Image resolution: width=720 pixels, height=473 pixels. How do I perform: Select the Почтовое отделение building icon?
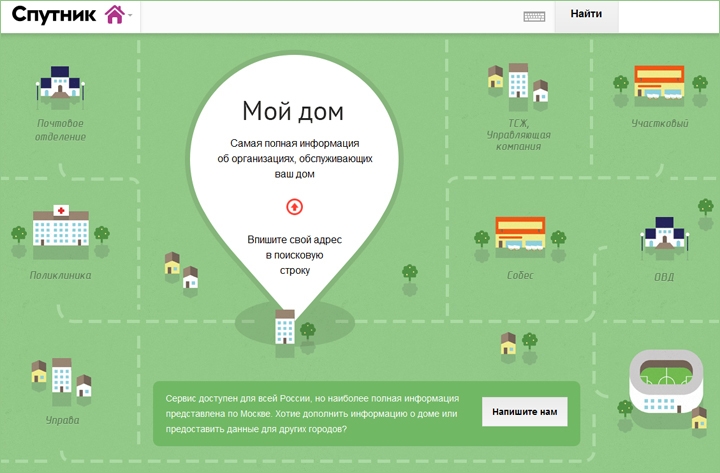pyautogui.click(x=59, y=84)
